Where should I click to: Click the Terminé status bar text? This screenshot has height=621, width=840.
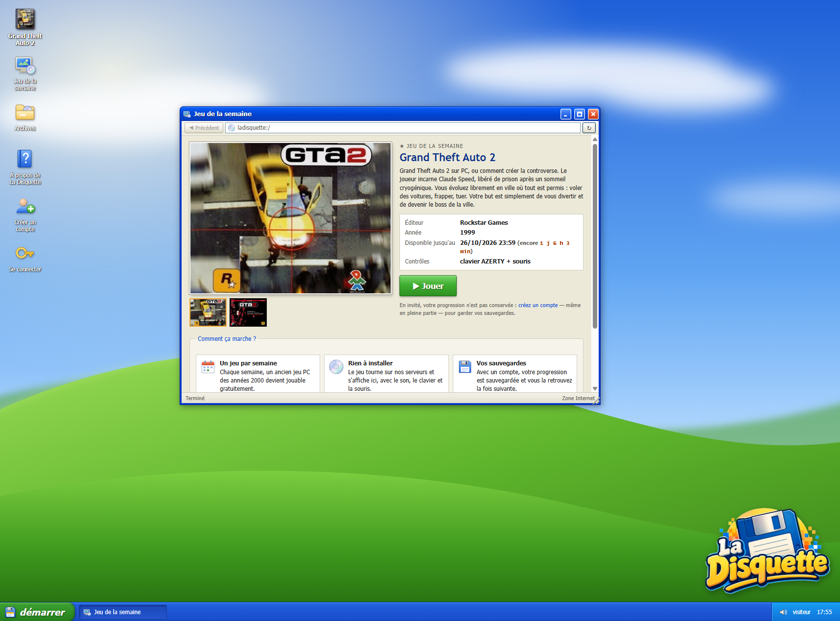point(195,398)
